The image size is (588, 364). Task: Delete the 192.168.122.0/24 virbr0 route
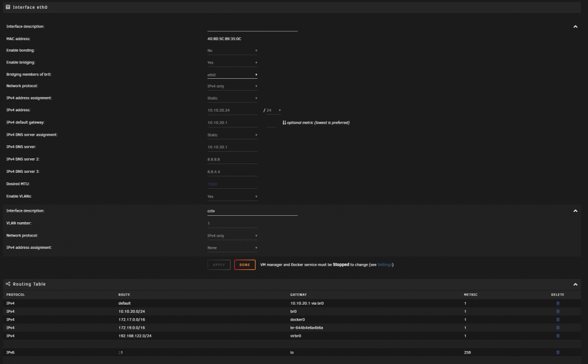pyautogui.click(x=557, y=336)
